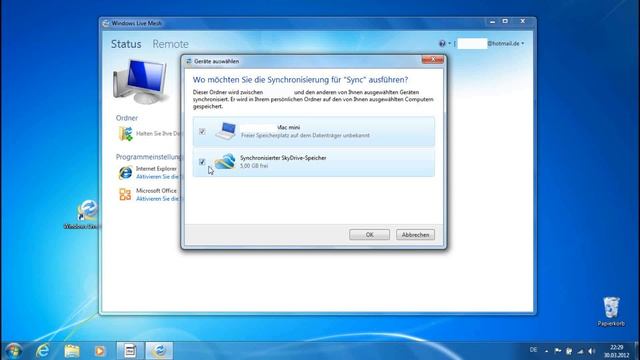Click the Mac mini laptop icon

pos(226,131)
